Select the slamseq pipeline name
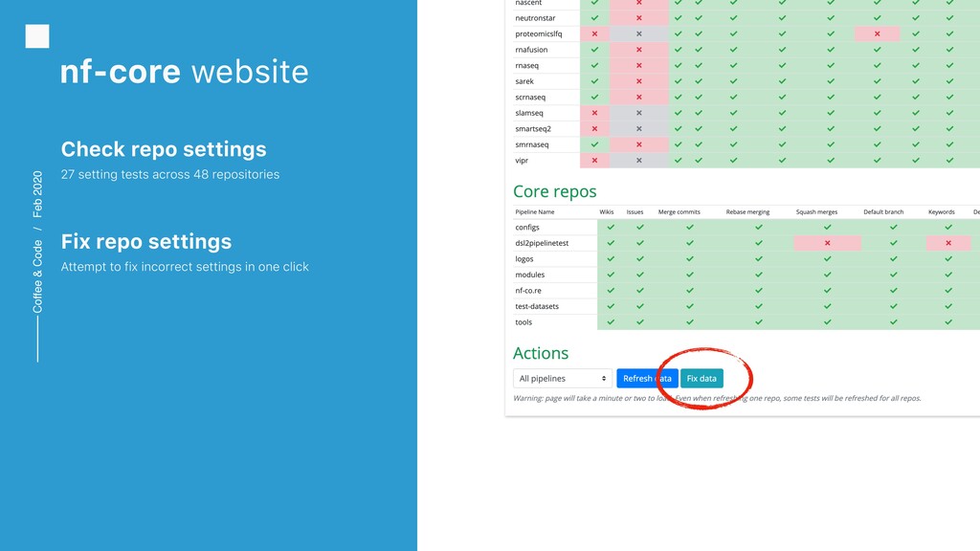This screenshot has height=551, width=980. (x=528, y=113)
